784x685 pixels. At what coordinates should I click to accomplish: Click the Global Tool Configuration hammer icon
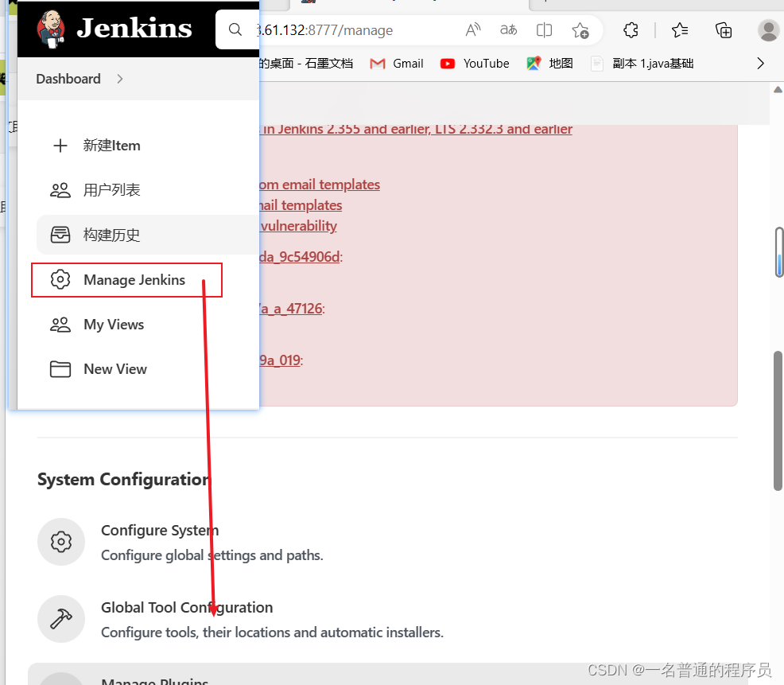tap(61, 619)
